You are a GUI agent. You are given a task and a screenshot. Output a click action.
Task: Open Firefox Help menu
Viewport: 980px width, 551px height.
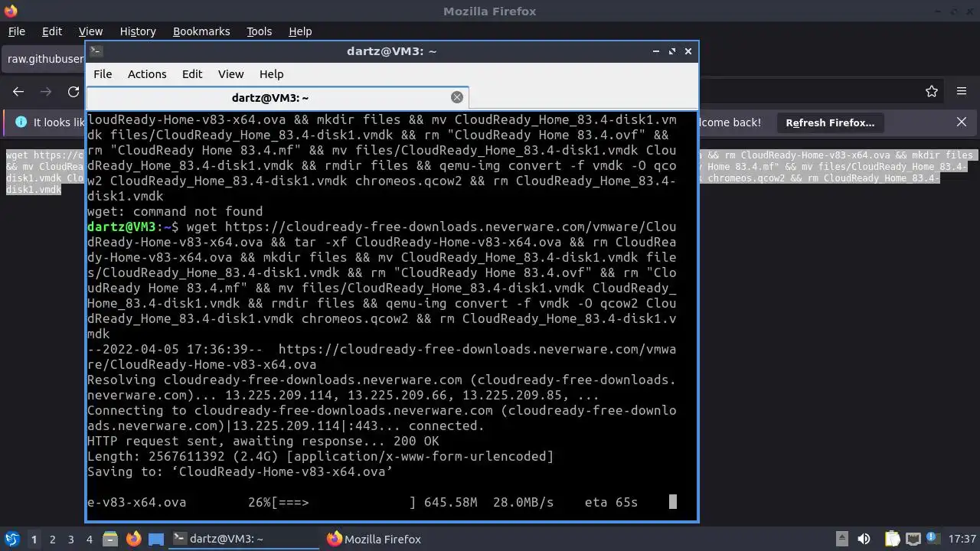(x=300, y=31)
